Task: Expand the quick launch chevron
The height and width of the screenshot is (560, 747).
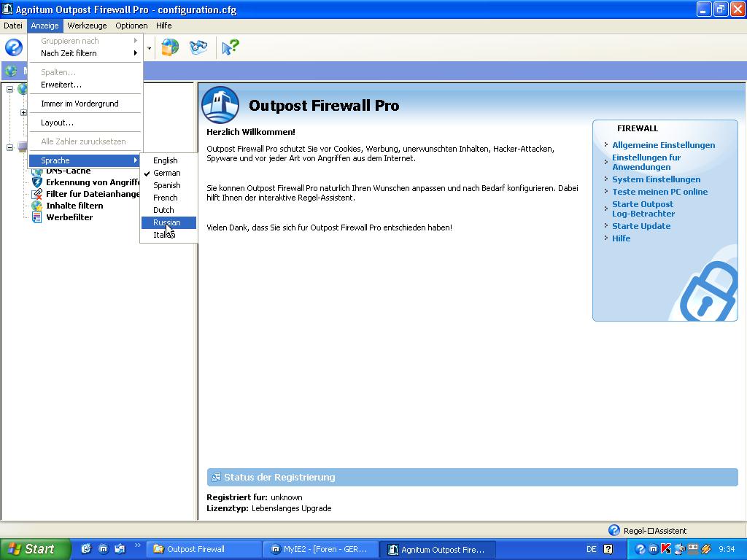Action: click(138, 545)
